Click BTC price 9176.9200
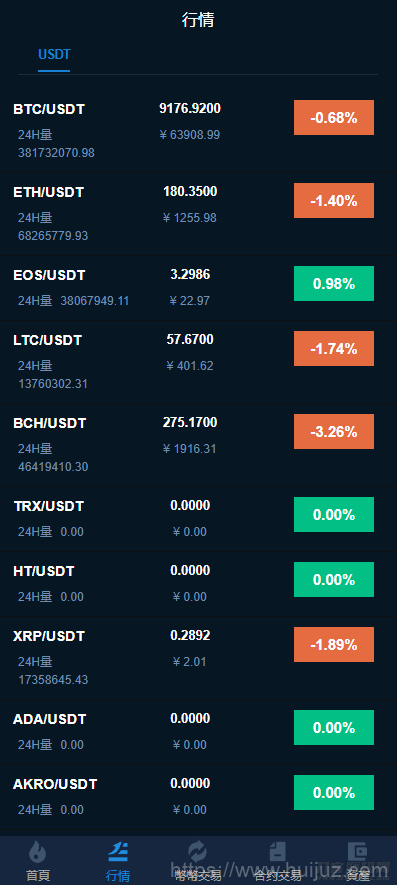 [190, 108]
